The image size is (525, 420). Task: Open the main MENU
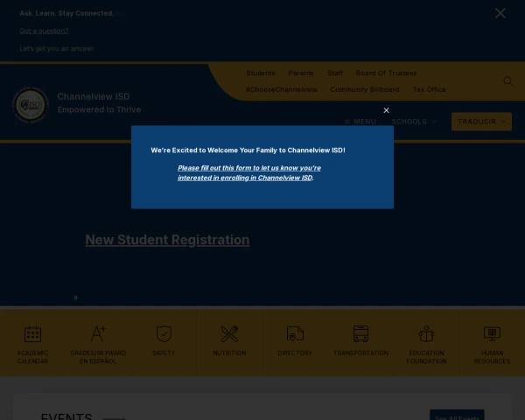click(x=360, y=122)
